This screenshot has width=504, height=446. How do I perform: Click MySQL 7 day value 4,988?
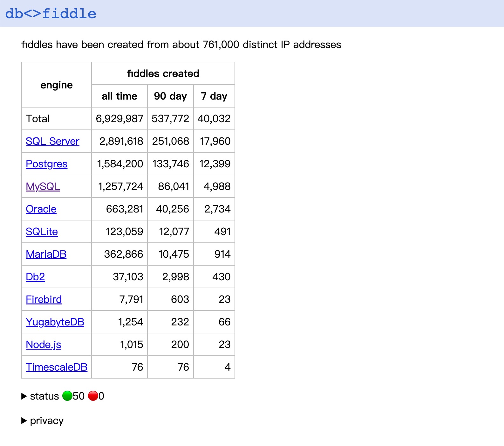pyautogui.click(x=217, y=186)
